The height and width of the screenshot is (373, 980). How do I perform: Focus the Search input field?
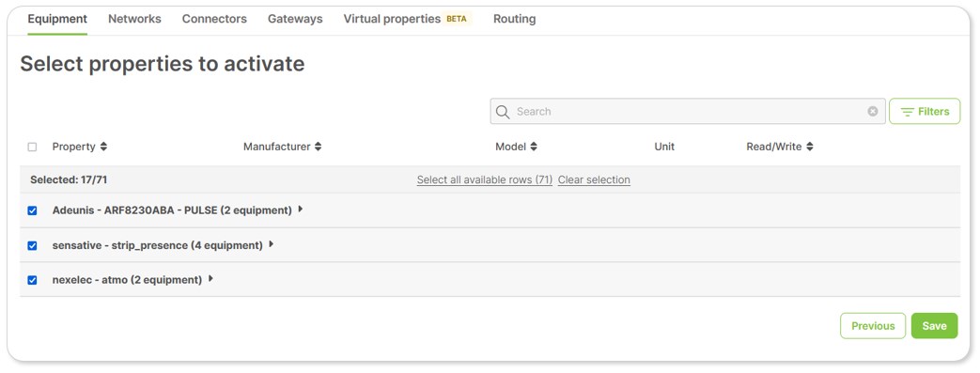click(688, 111)
